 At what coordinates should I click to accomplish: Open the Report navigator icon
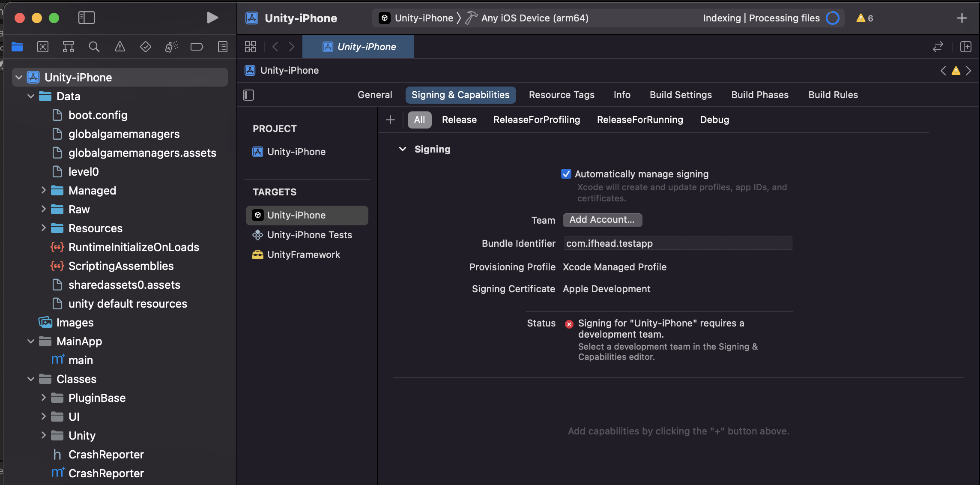(x=223, y=47)
